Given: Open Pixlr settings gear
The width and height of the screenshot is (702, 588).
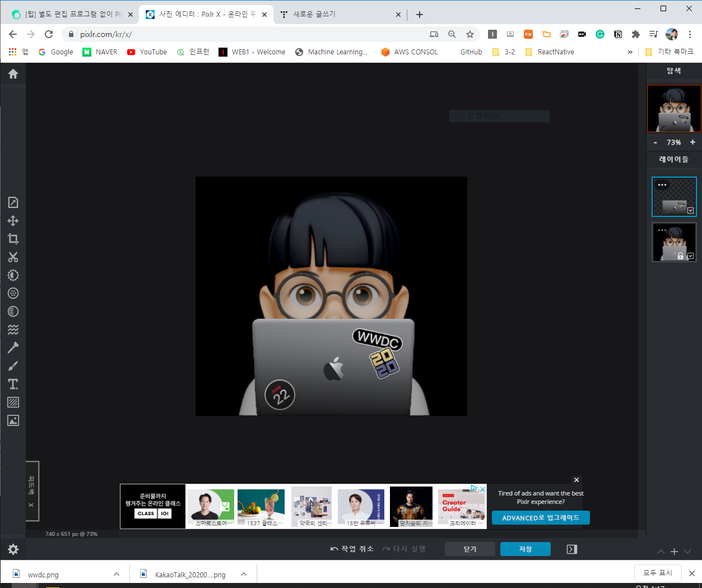Looking at the screenshot, I should [13, 549].
